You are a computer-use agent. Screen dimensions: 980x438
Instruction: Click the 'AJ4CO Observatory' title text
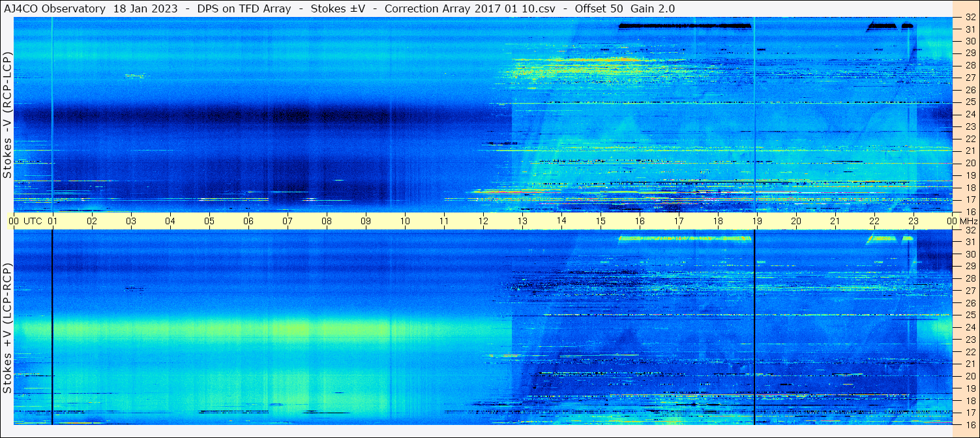point(55,8)
